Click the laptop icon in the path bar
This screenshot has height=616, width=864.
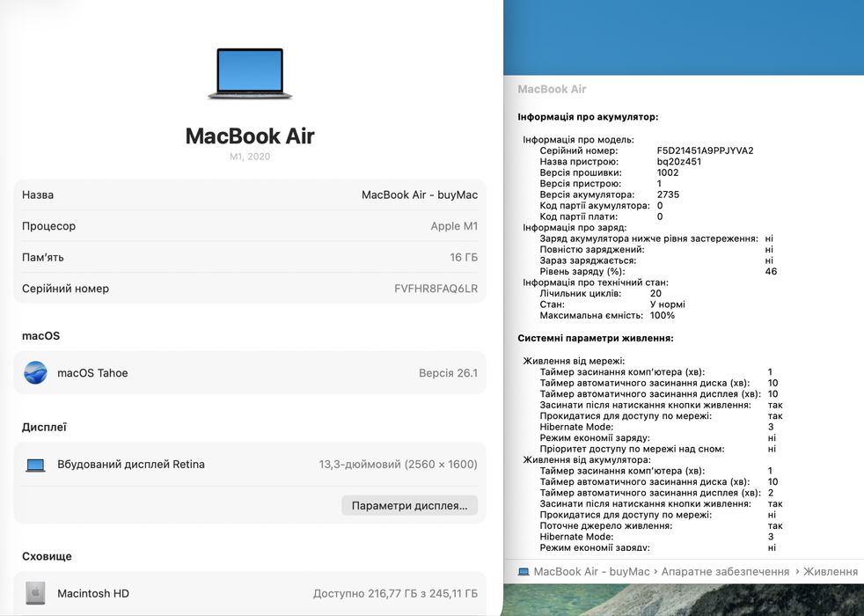(x=524, y=572)
